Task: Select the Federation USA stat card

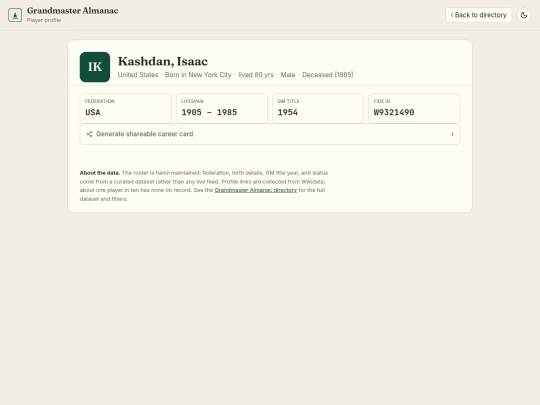Action: pos(126,108)
